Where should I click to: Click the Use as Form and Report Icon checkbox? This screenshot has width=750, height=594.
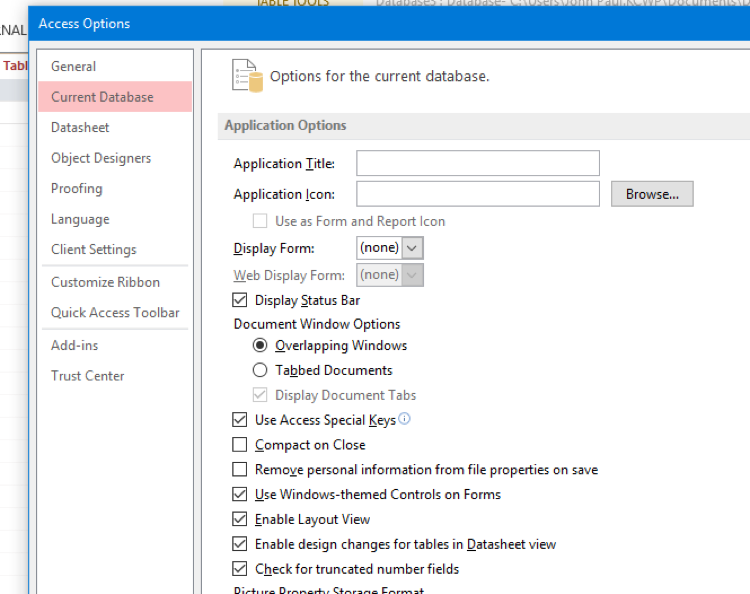[x=260, y=221]
